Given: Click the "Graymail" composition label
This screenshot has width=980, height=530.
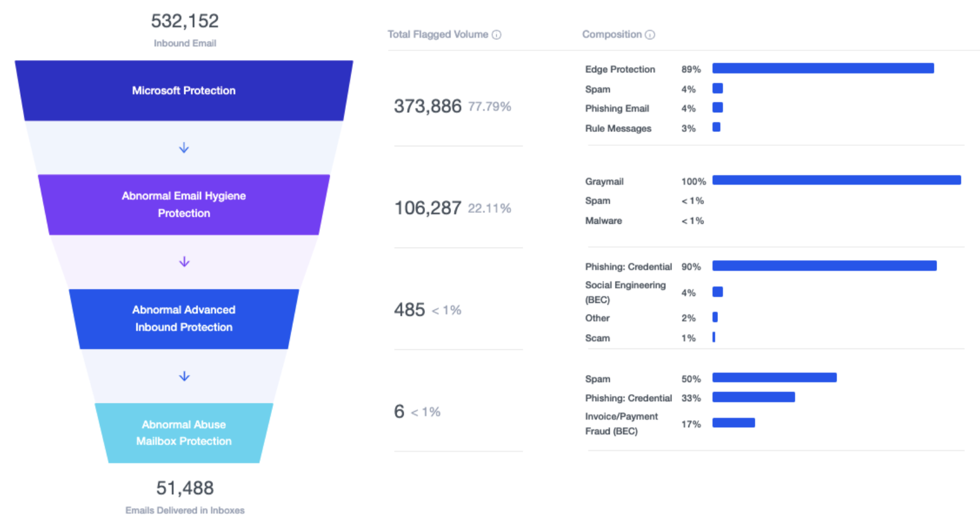Looking at the screenshot, I should pyautogui.click(x=604, y=181).
